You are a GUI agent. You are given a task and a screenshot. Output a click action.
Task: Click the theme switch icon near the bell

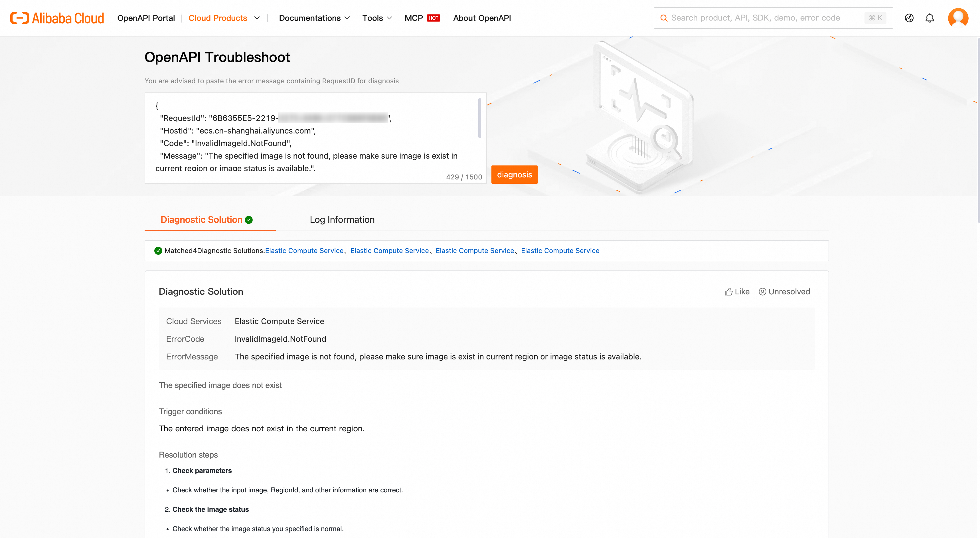909,18
